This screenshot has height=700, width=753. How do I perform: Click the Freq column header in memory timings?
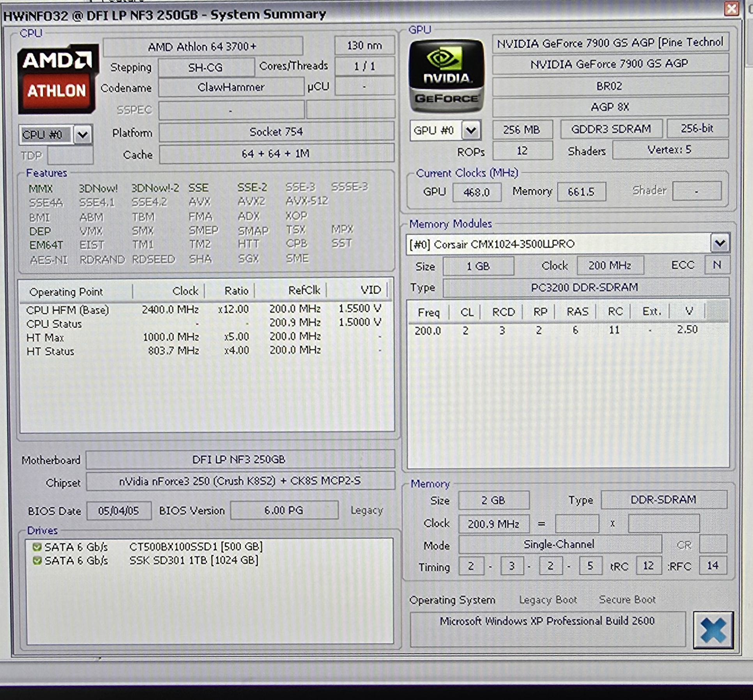tap(428, 312)
